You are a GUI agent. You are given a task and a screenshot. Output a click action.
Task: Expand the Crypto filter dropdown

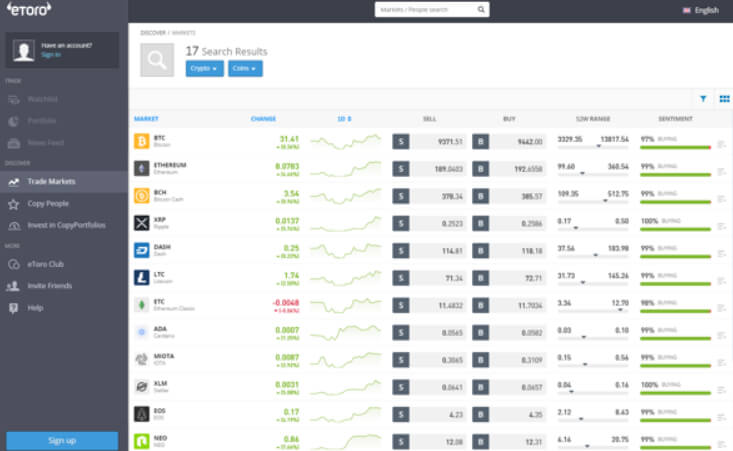point(204,68)
